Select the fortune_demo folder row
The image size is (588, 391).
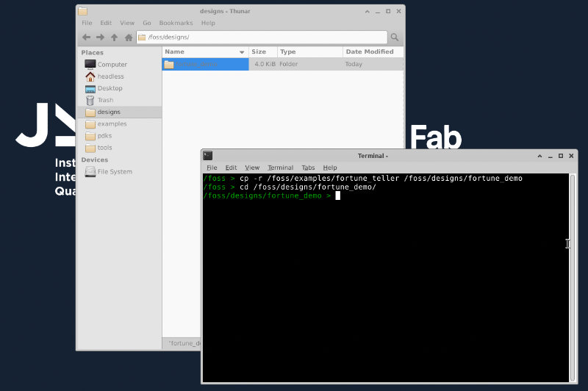[283, 64]
